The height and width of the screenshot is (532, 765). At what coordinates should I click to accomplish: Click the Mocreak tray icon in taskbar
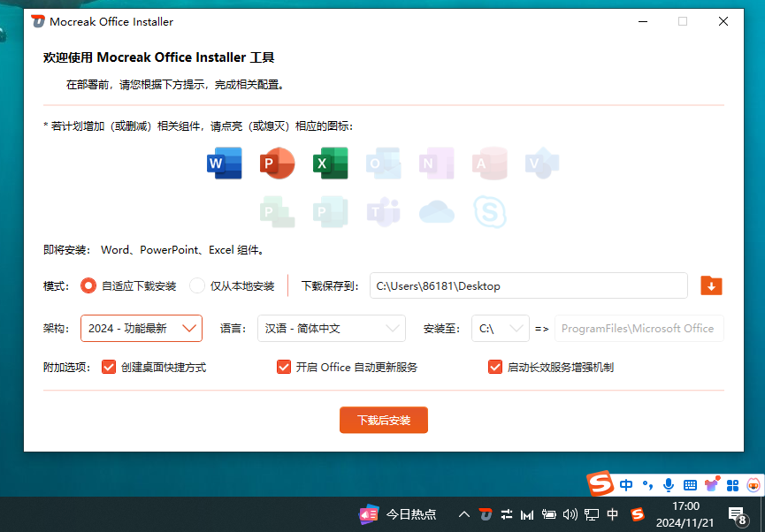click(485, 514)
